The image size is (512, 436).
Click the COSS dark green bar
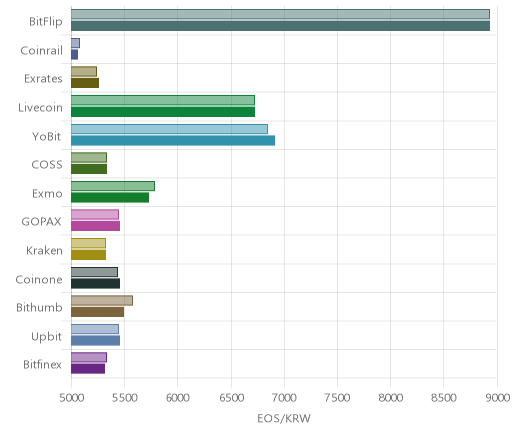click(x=89, y=169)
